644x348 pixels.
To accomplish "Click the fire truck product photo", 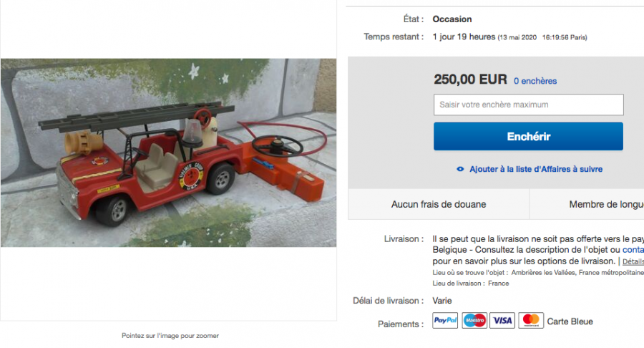I will click(x=168, y=153).
